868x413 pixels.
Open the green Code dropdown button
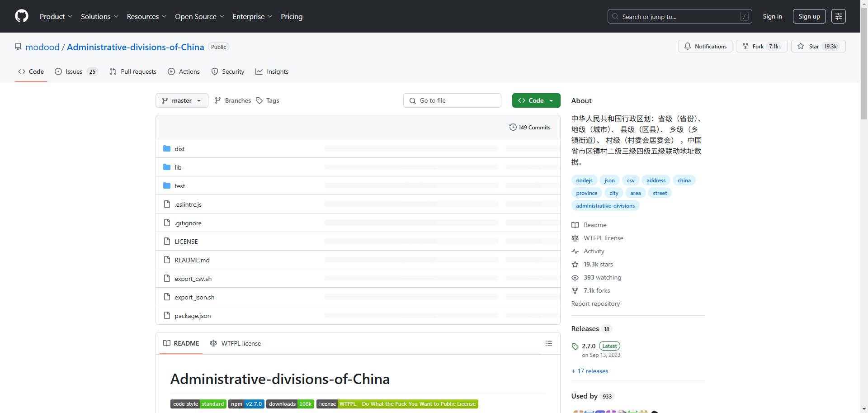click(536, 100)
